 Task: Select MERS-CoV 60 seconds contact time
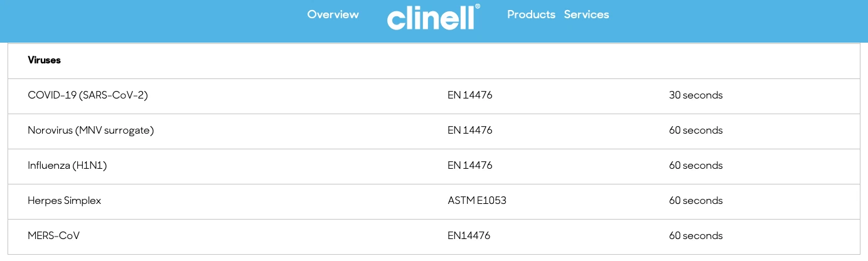point(695,236)
